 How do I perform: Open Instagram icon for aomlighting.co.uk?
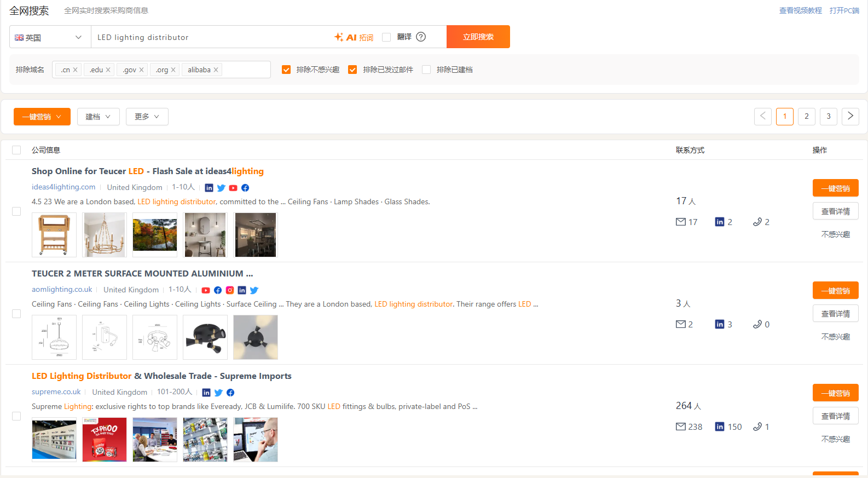tap(230, 290)
